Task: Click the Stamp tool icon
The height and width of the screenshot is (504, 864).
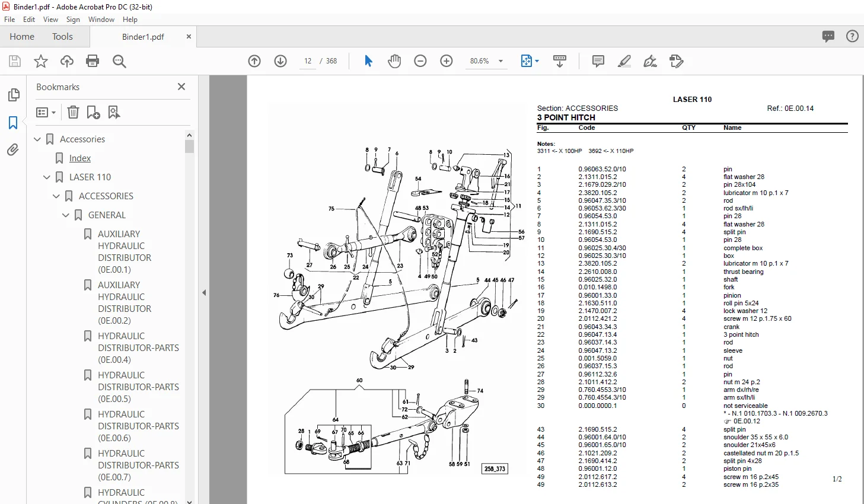Action: pos(677,61)
